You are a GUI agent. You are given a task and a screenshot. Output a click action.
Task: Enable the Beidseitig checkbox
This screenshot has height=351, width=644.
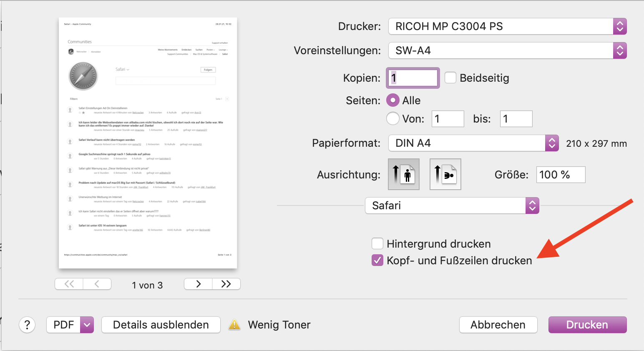[x=450, y=78]
